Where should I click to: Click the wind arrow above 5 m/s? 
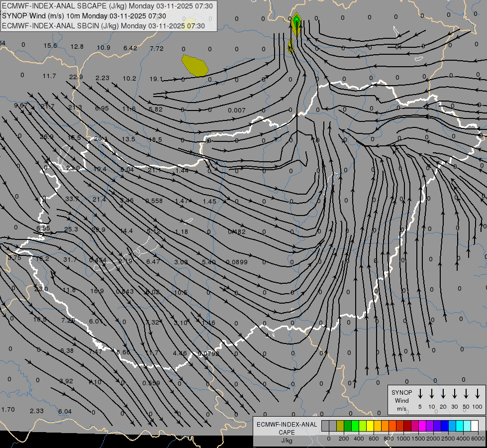tap(420, 394)
